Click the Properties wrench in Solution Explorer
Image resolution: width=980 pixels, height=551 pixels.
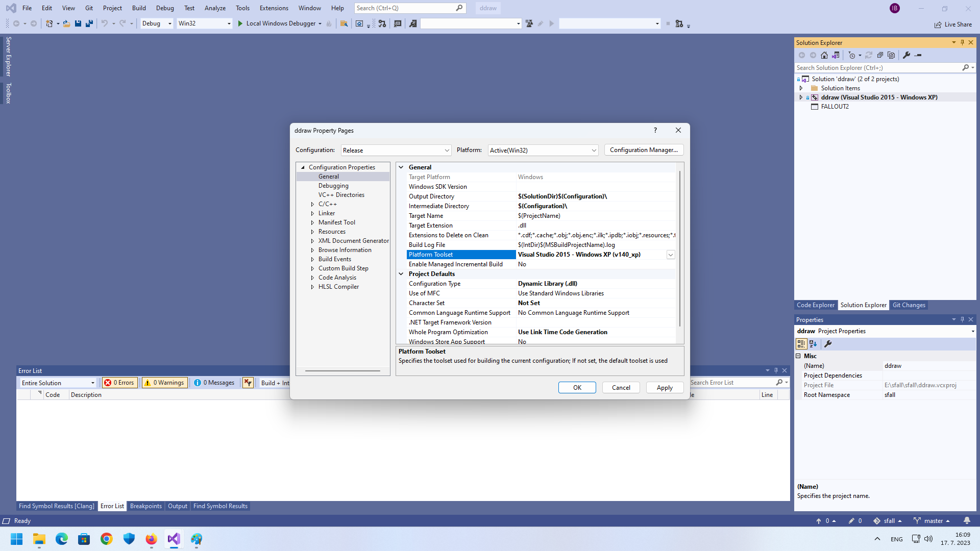(906, 55)
